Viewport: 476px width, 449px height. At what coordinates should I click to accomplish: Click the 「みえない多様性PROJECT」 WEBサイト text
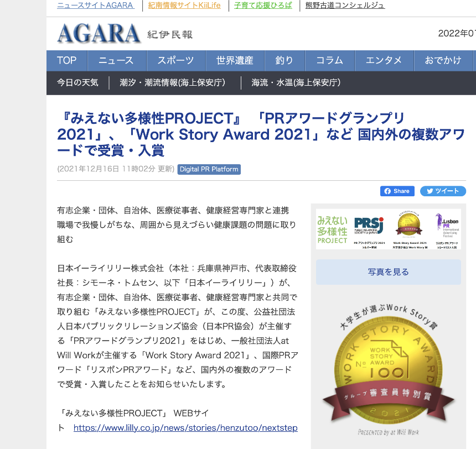(x=133, y=420)
